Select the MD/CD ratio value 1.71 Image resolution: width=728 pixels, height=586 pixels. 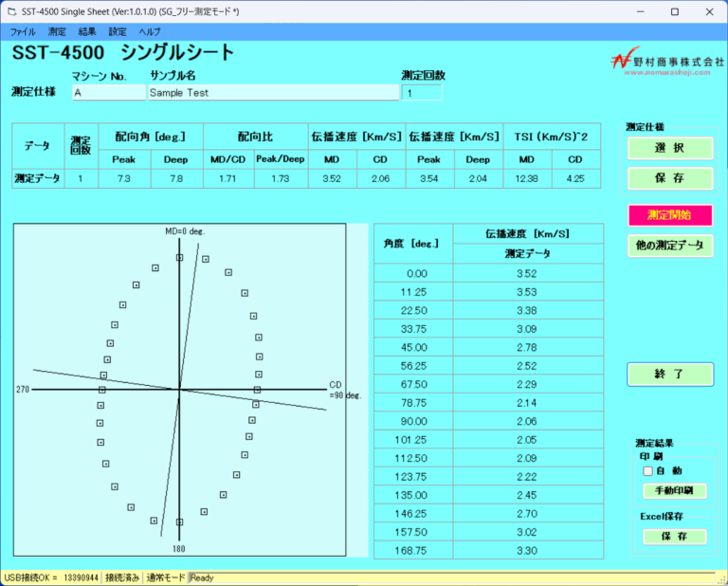[227, 179]
